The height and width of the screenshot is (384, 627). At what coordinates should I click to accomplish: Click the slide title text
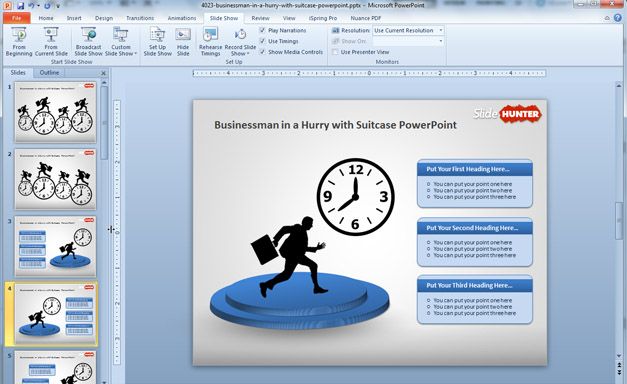pyautogui.click(x=335, y=125)
